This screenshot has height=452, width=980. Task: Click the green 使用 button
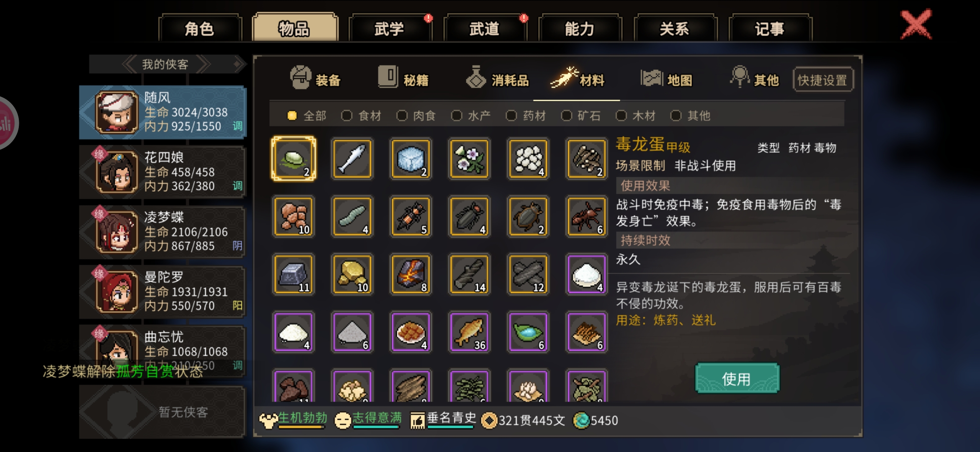click(x=737, y=378)
